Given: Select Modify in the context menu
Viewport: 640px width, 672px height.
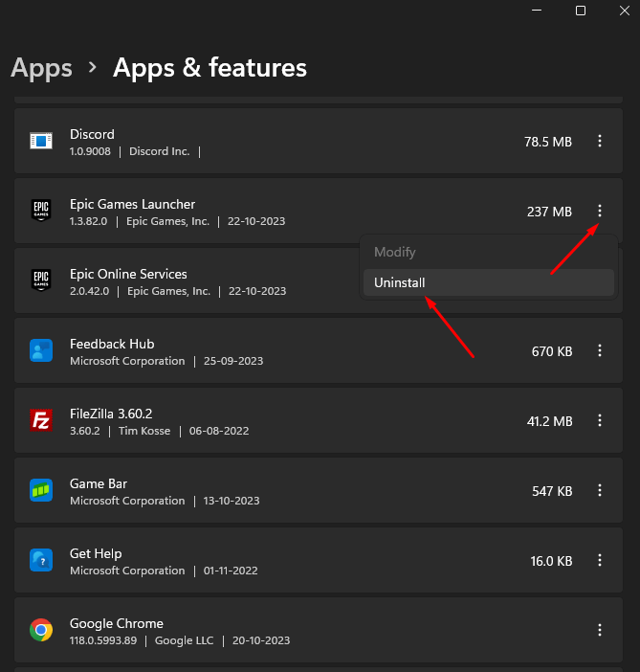Looking at the screenshot, I should pyautogui.click(x=395, y=253).
